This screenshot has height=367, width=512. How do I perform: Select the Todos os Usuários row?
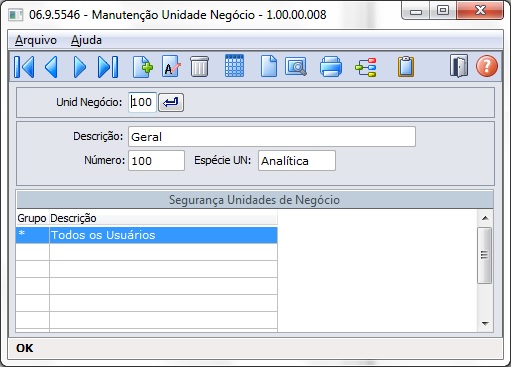point(147,235)
